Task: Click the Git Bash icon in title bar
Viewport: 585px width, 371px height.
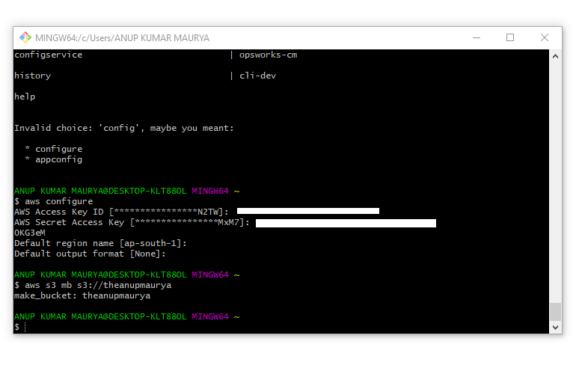Action: pos(25,37)
